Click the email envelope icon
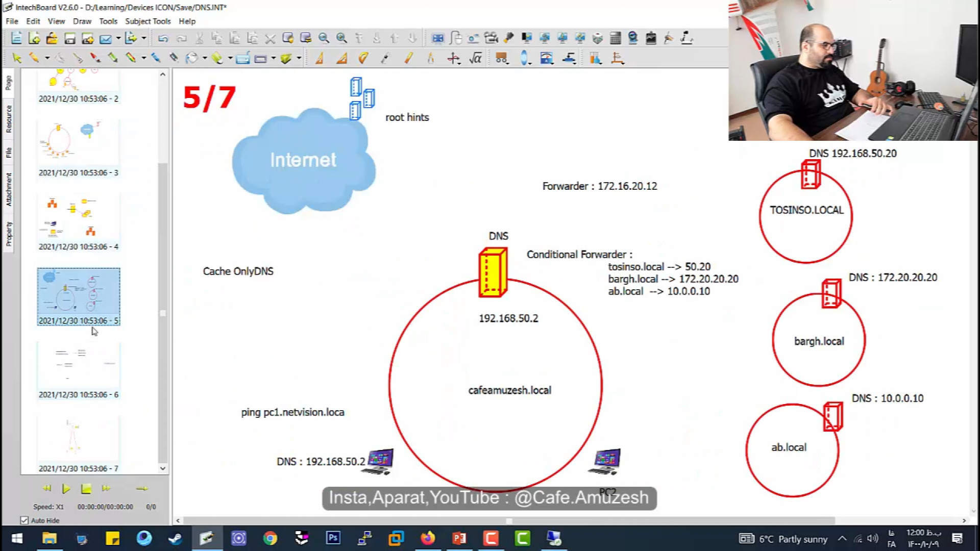 pos(106,38)
